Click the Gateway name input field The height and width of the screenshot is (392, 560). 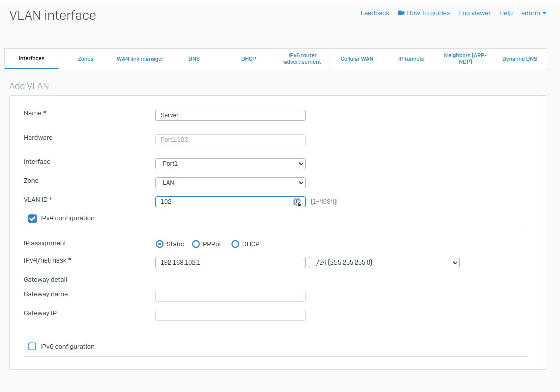click(231, 296)
